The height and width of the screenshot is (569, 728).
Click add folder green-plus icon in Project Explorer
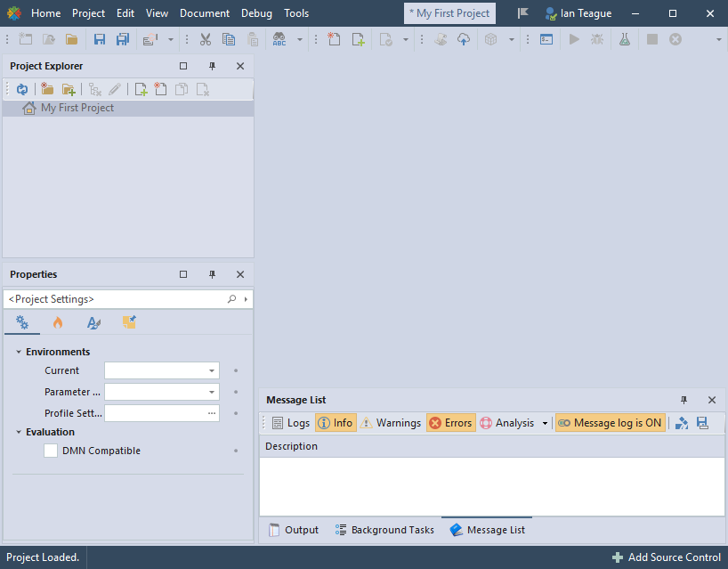click(x=69, y=89)
